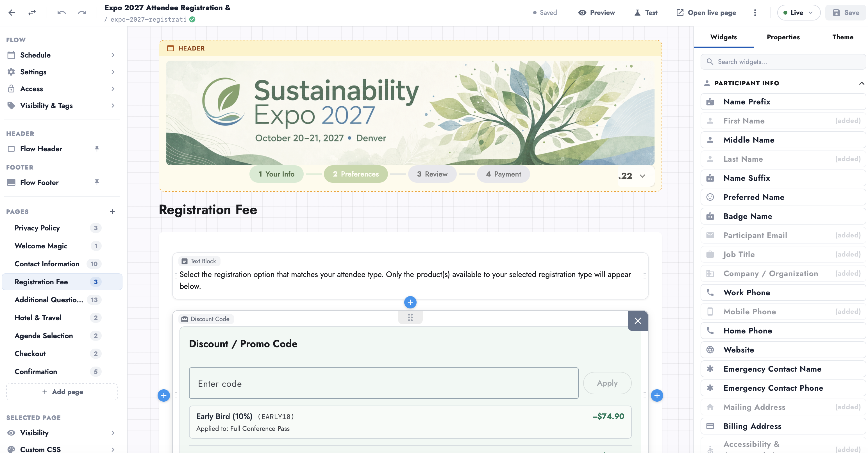Add the Emergency Contact Phone widget
868x453 pixels.
point(783,388)
